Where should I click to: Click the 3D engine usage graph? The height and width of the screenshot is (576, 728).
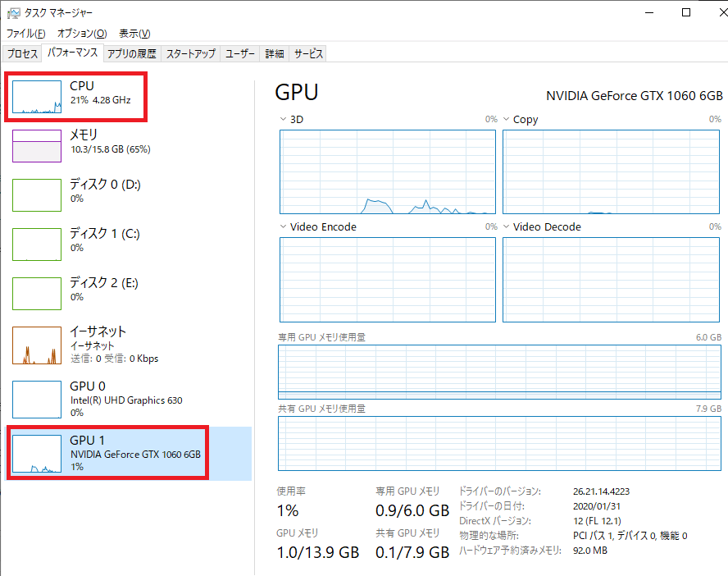388,171
